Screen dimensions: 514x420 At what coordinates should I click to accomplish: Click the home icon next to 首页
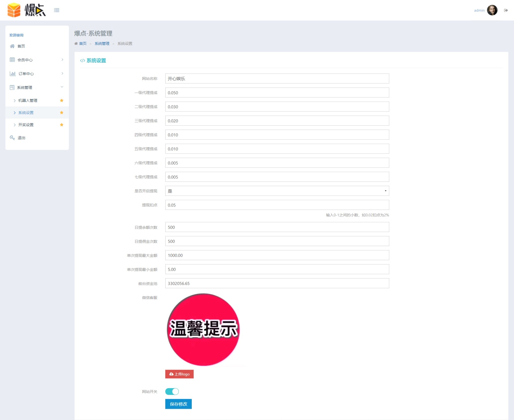(12, 46)
